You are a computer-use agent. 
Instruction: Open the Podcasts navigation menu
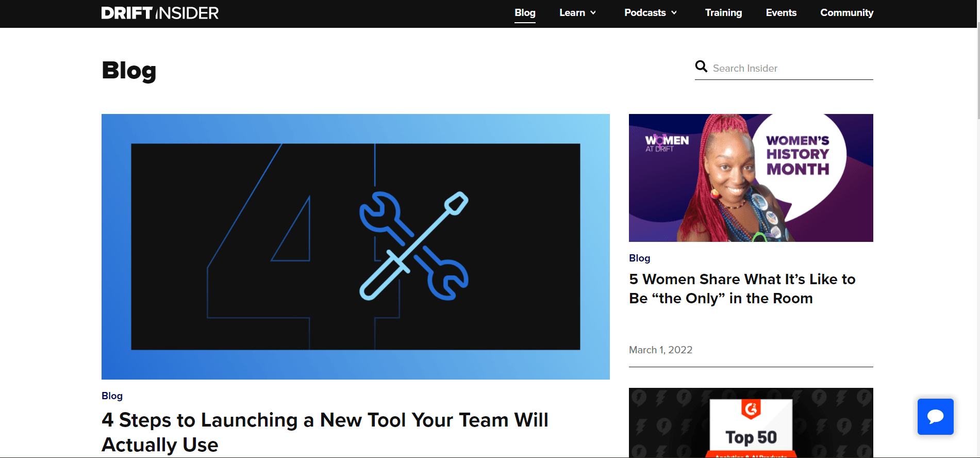pyautogui.click(x=645, y=13)
